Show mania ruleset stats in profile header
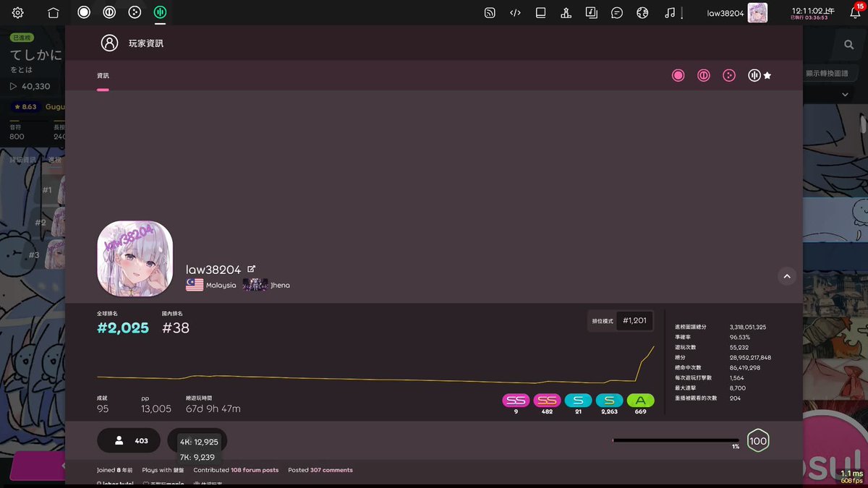This screenshot has width=868, height=488. pos(754,75)
